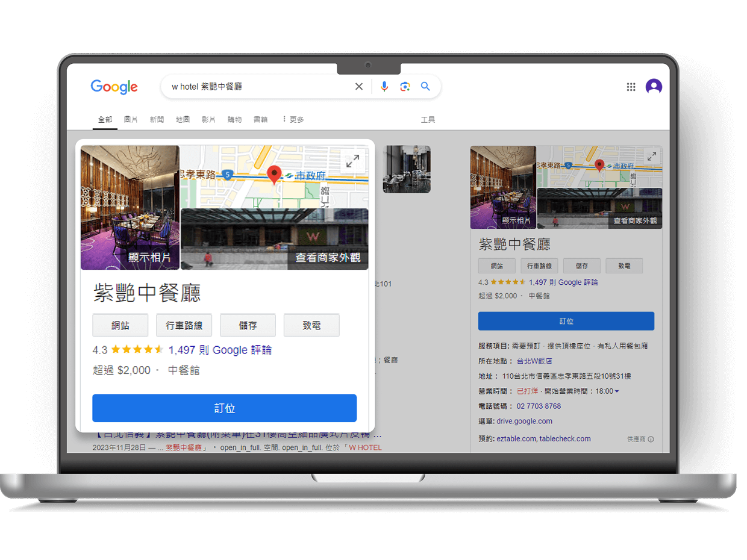Start voice search using the microphone icon
747x560 pixels.
click(x=384, y=86)
